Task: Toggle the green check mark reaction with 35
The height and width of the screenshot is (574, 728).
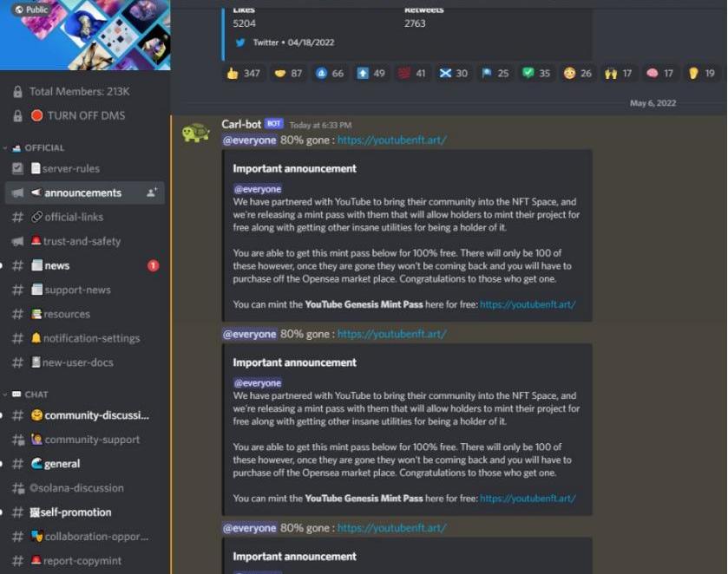Action: pyautogui.click(x=535, y=74)
